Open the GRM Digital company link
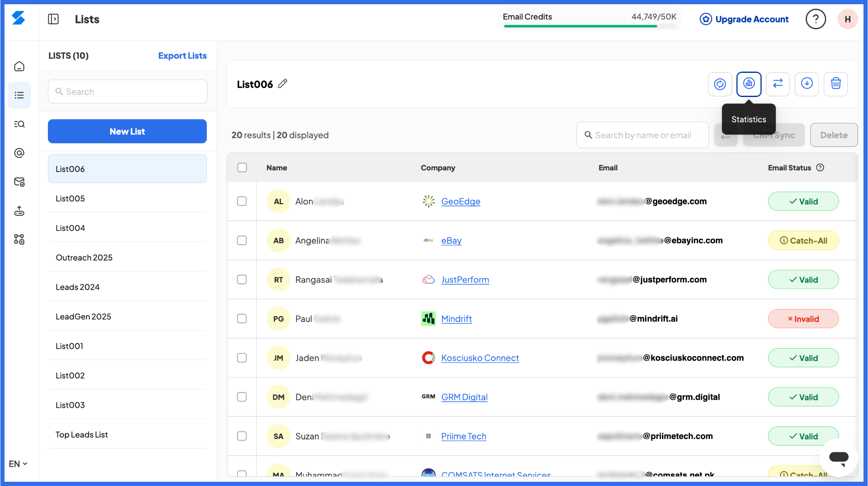The width and height of the screenshot is (868, 486). coord(464,397)
